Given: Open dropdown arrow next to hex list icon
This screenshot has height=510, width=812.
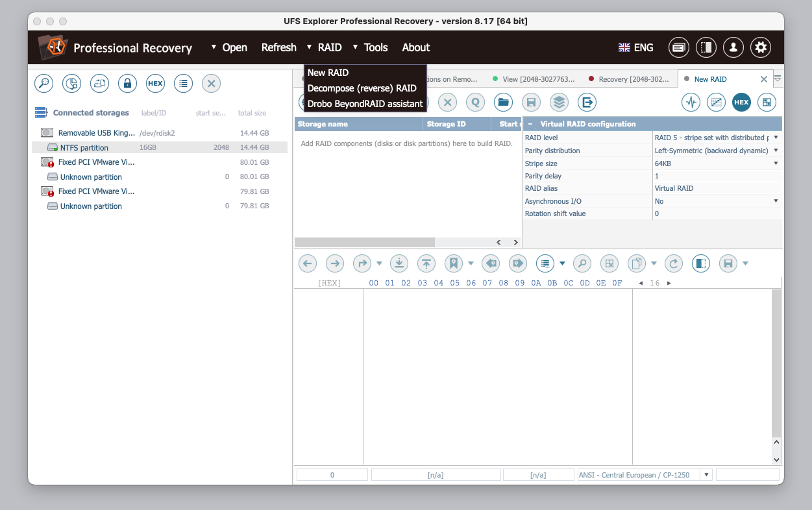Looking at the screenshot, I should [x=562, y=263].
